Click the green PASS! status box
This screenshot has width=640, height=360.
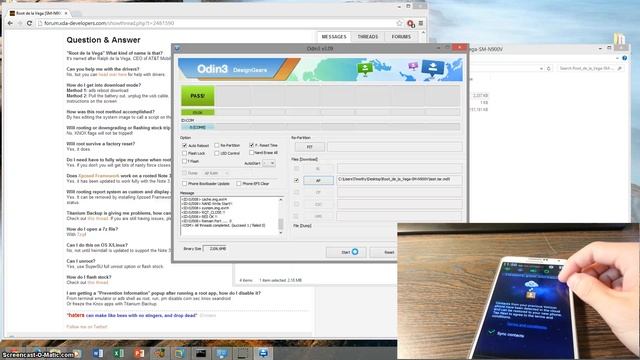click(198, 96)
